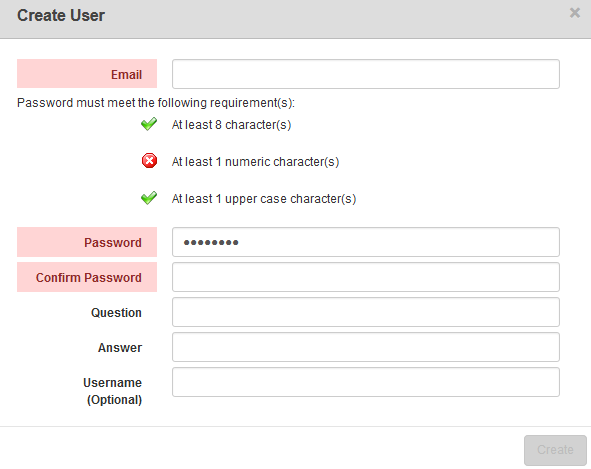Click the Create button

(555, 450)
